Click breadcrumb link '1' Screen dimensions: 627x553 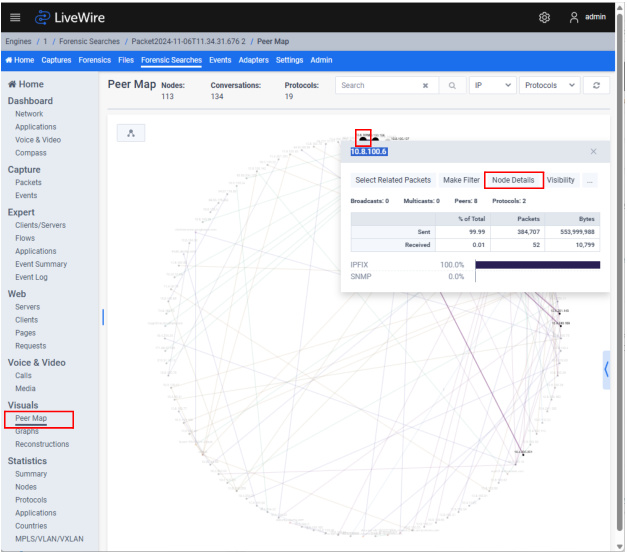coord(45,42)
